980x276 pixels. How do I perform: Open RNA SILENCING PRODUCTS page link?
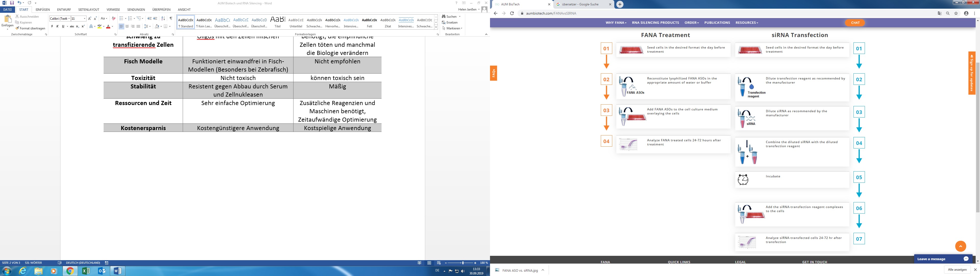(655, 22)
